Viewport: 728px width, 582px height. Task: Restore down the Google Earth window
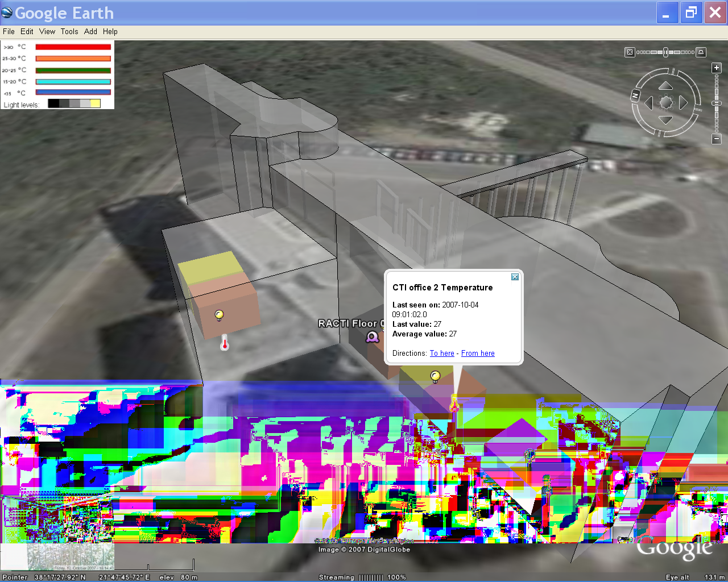click(x=691, y=13)
